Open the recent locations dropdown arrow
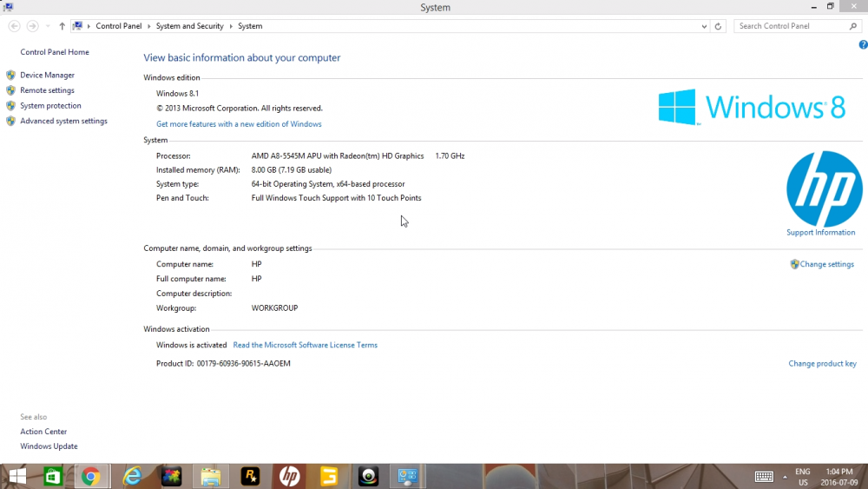 [x=48, y=26]
